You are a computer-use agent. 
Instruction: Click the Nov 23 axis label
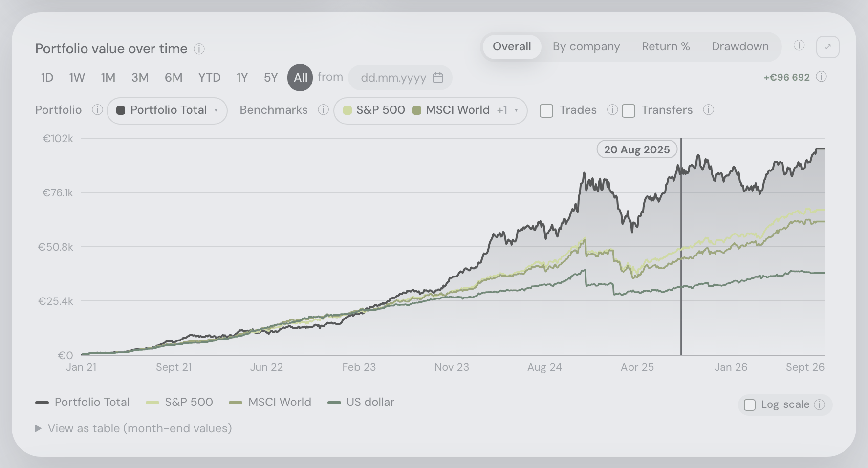pyautogui.click(x=452, y=367)
